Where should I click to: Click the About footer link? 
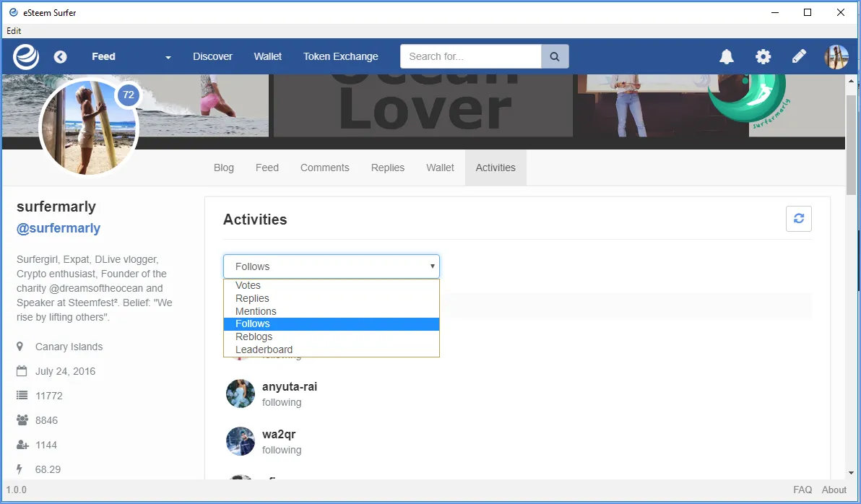834,490
